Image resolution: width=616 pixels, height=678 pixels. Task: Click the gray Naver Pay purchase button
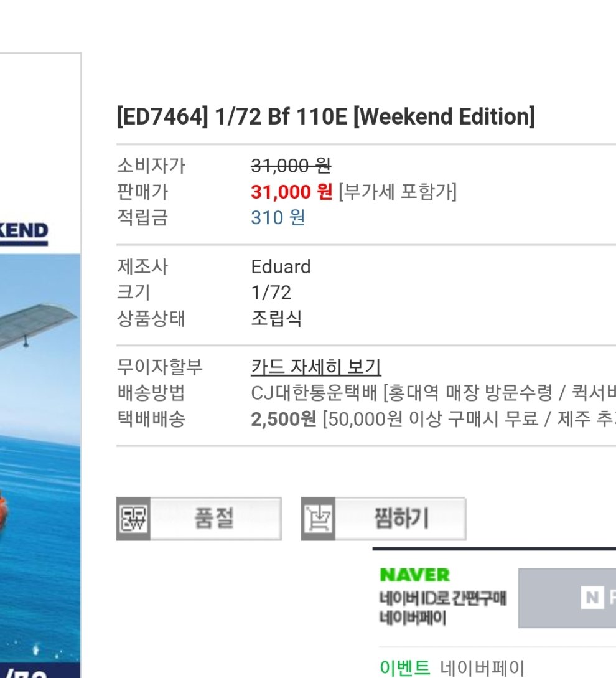(567, 598)
